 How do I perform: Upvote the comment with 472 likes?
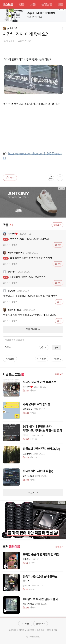[x=58, y=264]
